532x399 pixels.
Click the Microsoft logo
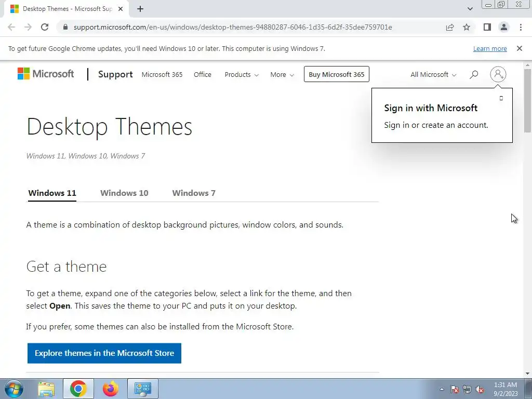(46, 74)
